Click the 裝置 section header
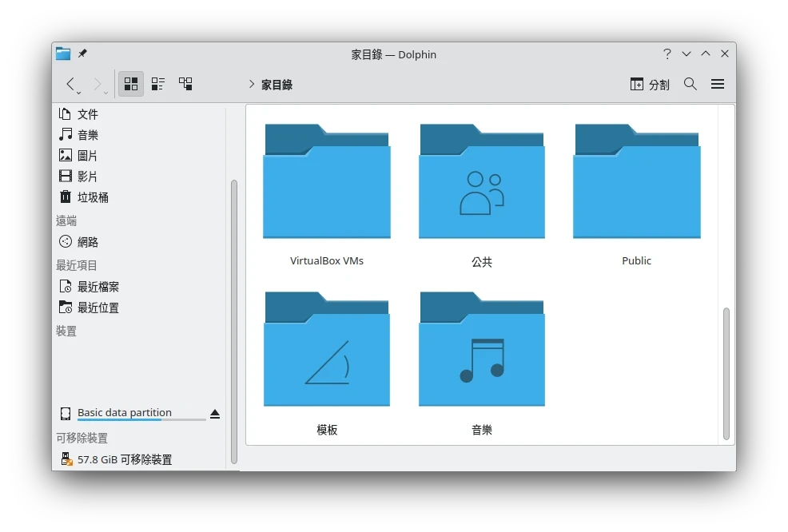Image resolution: width=788 pixels, height=532 pixels. point(66,331)
